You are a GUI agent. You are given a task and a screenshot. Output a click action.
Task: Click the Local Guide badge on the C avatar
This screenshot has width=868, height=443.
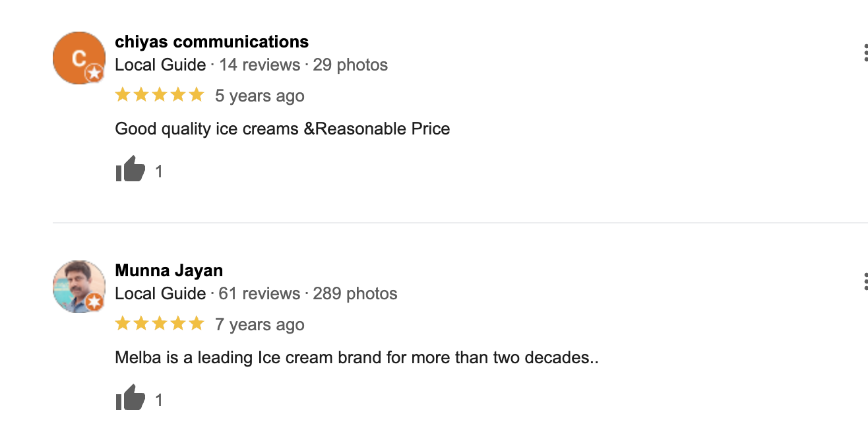(x=95, y=73)
